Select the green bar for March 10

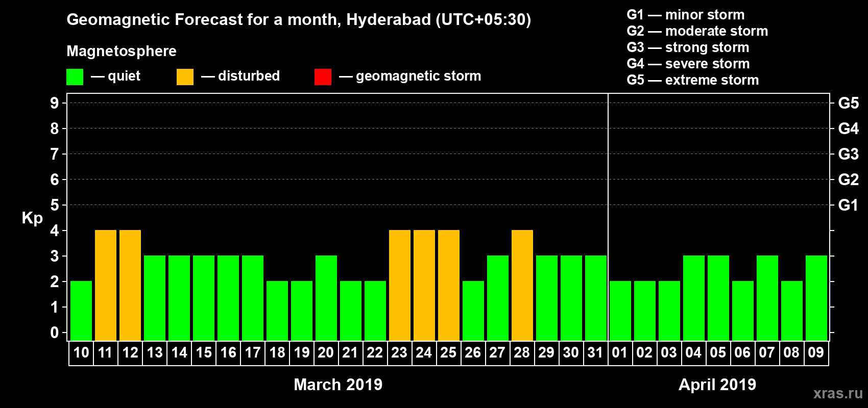[x=81, y=311]
